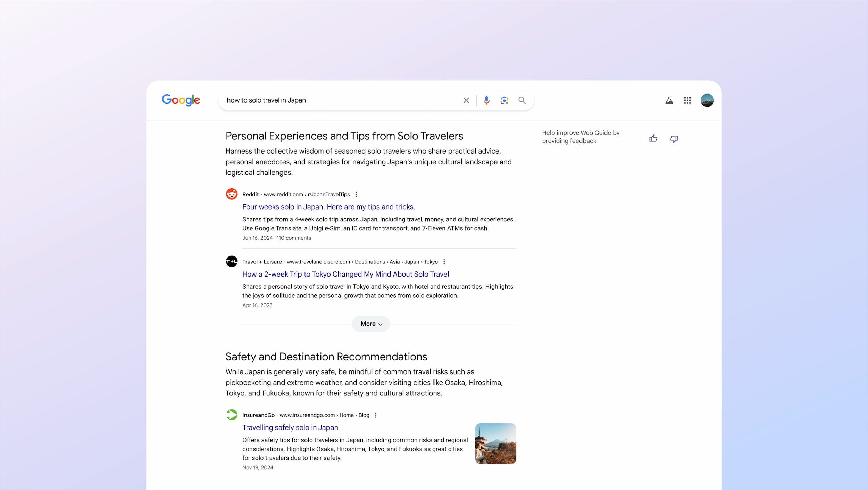
Task: Click the Travel + Leisure favicon
Action: click(232, 261)
